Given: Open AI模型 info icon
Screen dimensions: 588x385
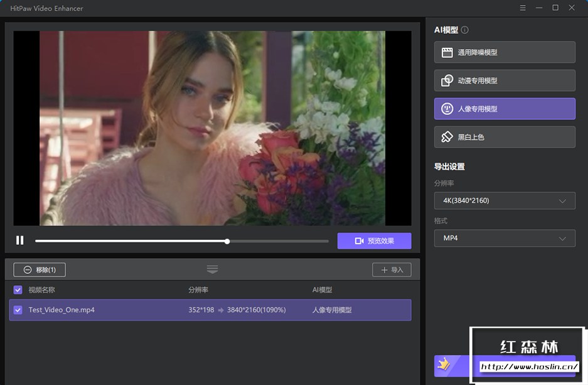Looking at the screenshot, I should (464, 30).
